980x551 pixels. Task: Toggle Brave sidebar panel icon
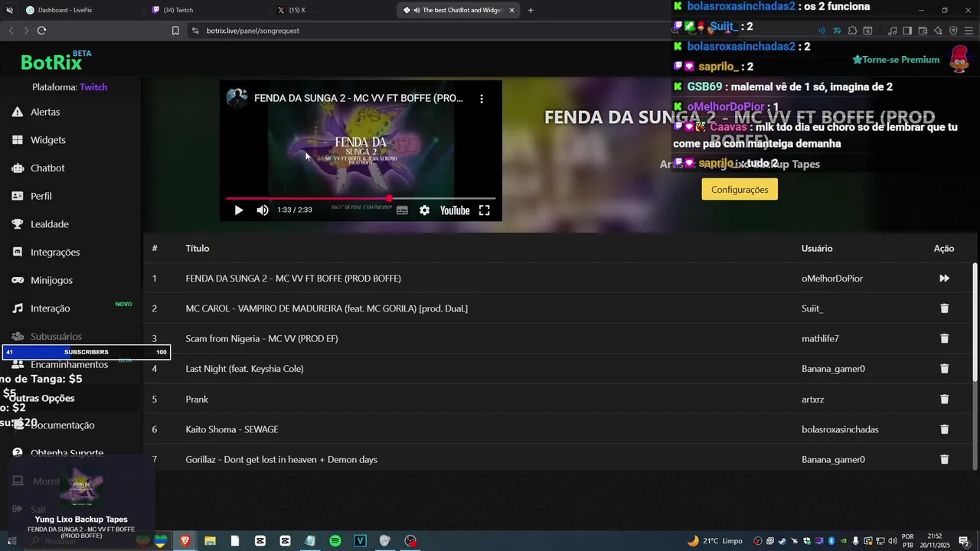[x=907, y=31]
